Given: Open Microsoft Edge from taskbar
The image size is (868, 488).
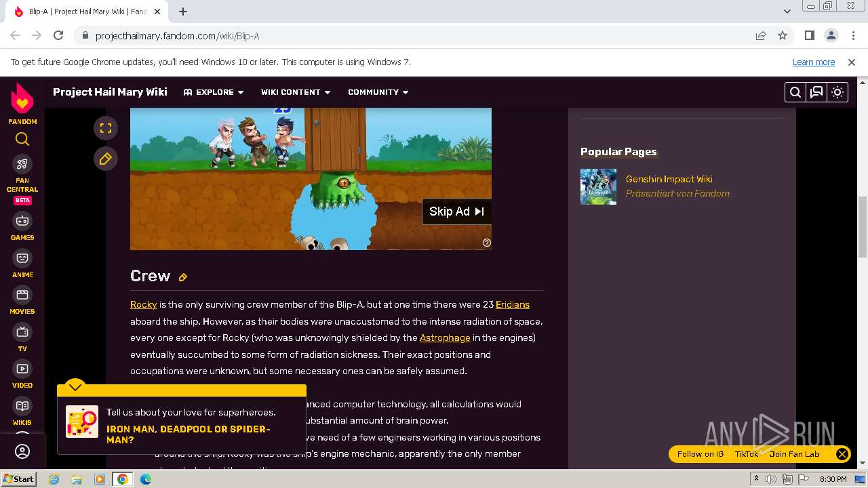Looking at the screenshot, I should [x=146, y=479].
